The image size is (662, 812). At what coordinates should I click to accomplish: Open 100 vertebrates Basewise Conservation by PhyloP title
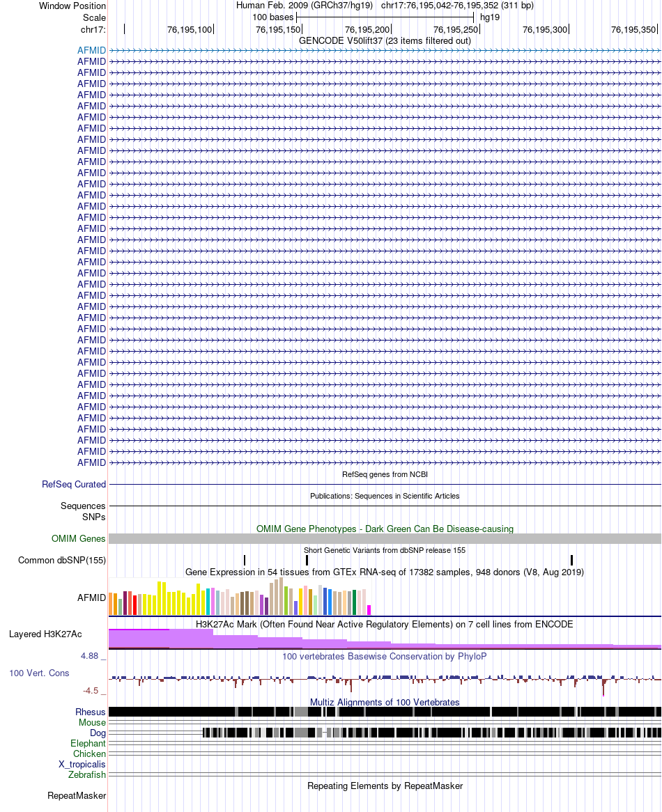[385, 656]
